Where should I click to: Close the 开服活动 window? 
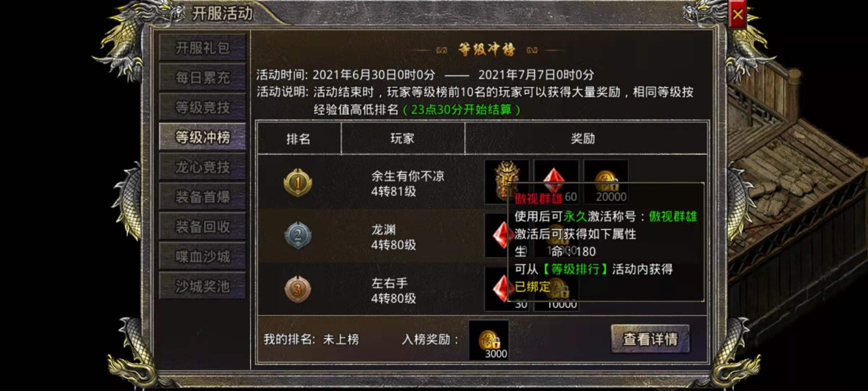tap(738, 14)
